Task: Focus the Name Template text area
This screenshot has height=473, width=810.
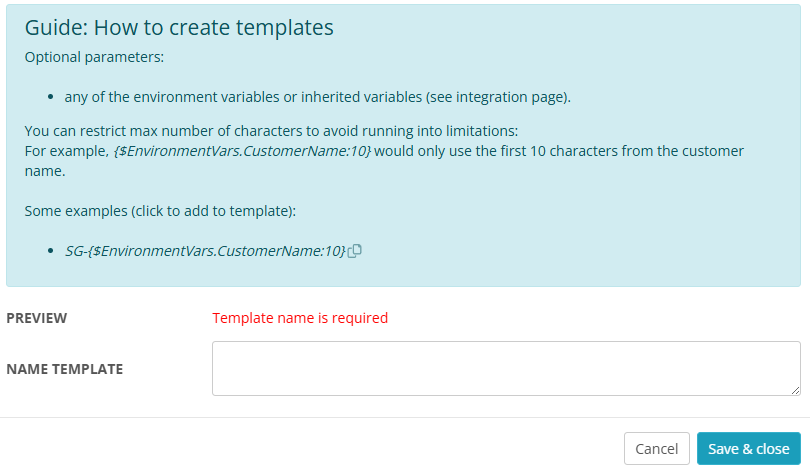Action: [506, 369]
